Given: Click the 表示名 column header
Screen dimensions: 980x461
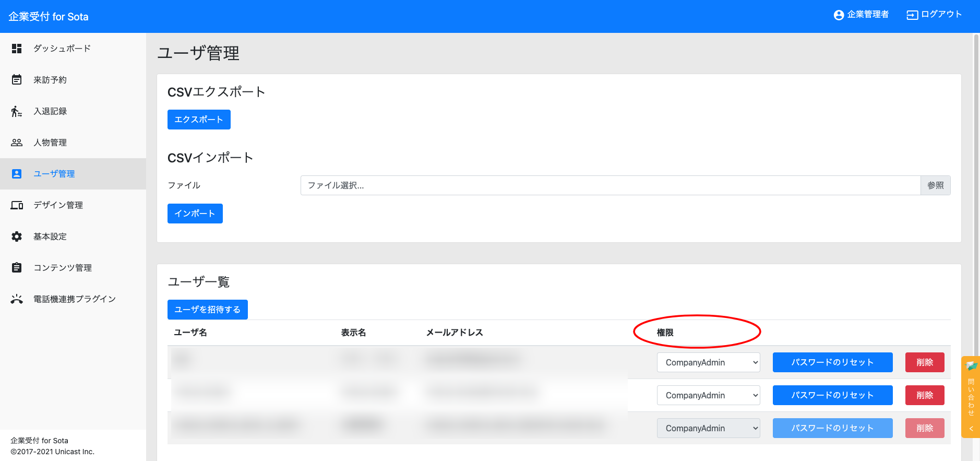Looking at the screenshot, I should [353, 333].
